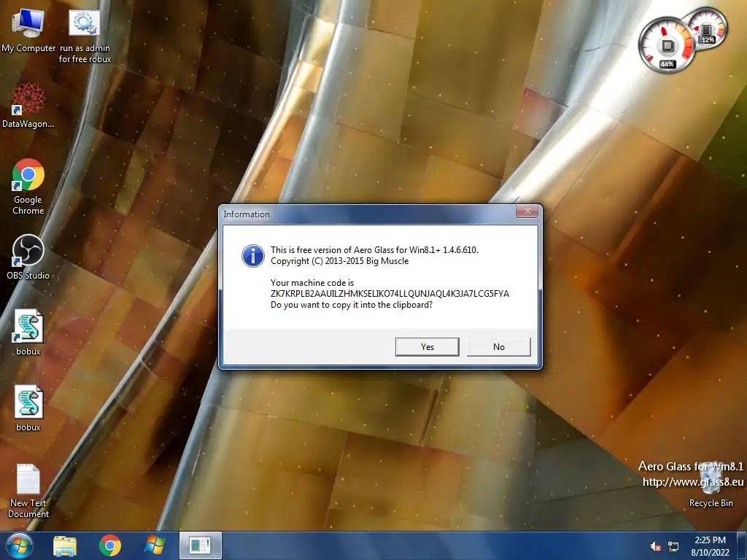Close the Information dialog
The height and width of the screenshot is (560, 747).
pos(527,211)
